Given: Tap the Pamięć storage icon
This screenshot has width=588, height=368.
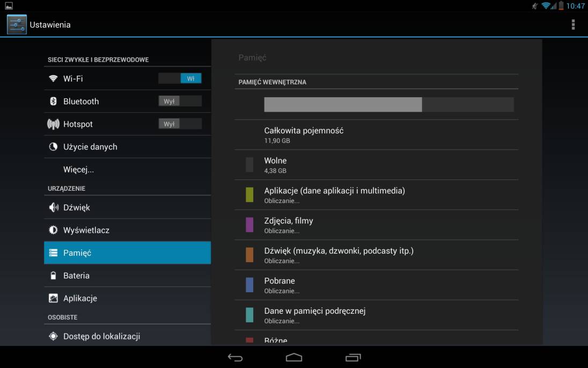Looking at the screenshot, I should (x=53, y=252).
